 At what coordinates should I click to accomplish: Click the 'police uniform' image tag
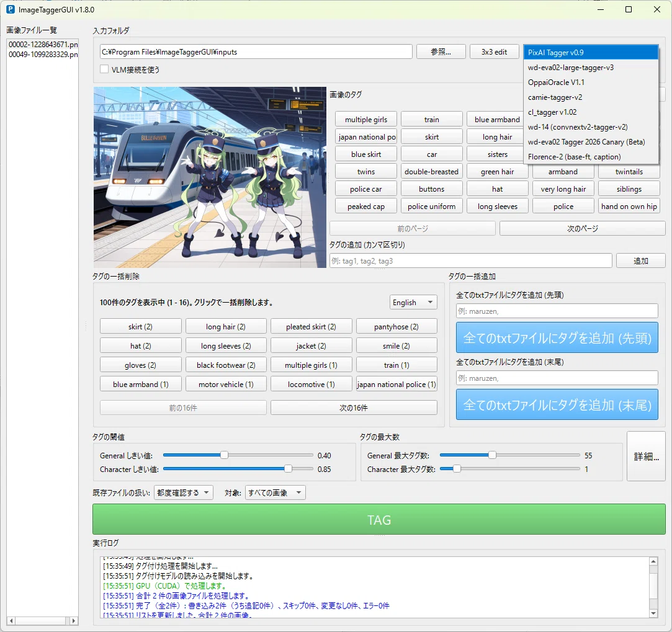(x=432, y=206)
